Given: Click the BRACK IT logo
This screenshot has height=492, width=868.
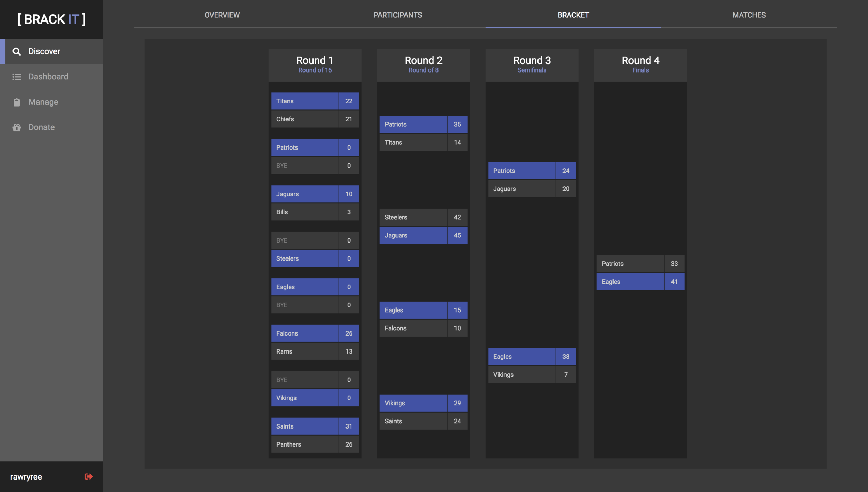Looking at the screenshot, I should coord(51,19).
